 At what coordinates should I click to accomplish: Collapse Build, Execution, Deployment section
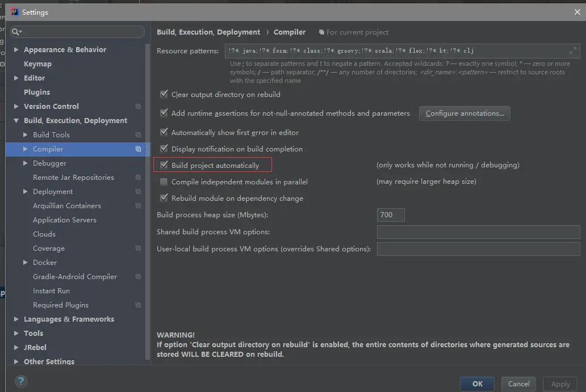pos(16,121)
